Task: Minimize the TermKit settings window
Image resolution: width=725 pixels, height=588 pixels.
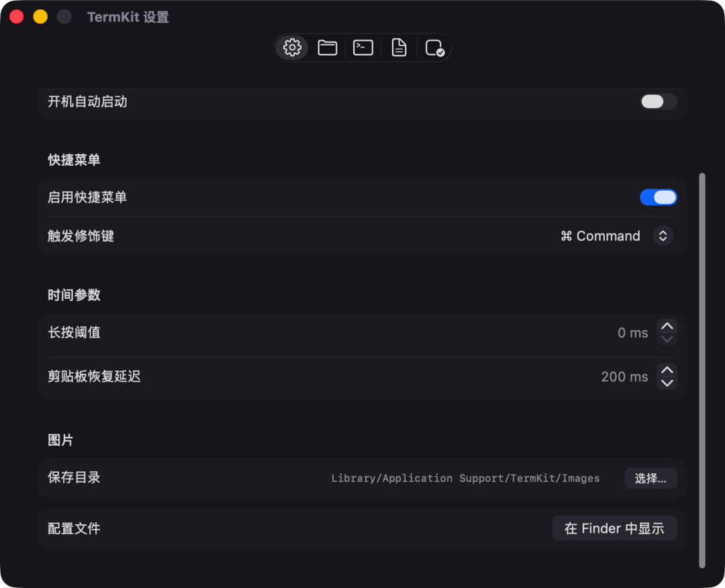Action: coord(40,17)
